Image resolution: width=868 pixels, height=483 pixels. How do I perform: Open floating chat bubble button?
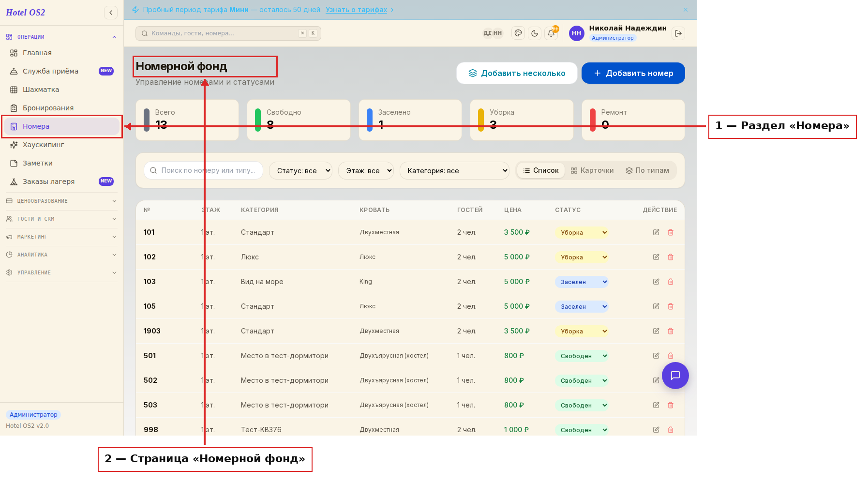point(675,376)
